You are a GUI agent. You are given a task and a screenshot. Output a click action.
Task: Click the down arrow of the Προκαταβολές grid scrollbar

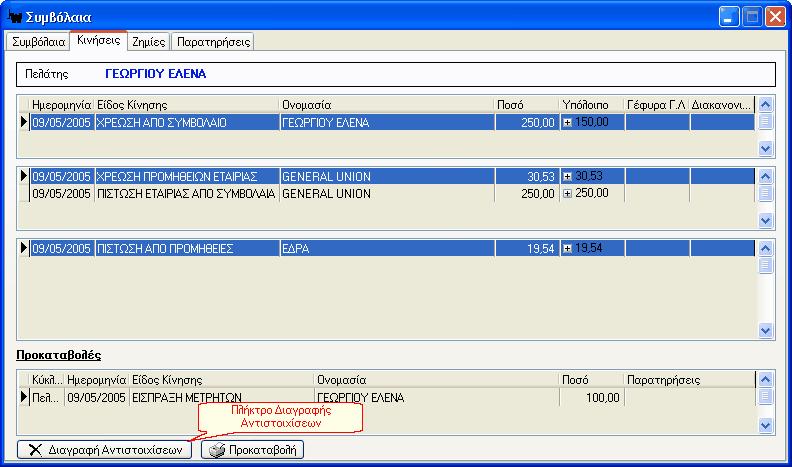click(766, 426)
